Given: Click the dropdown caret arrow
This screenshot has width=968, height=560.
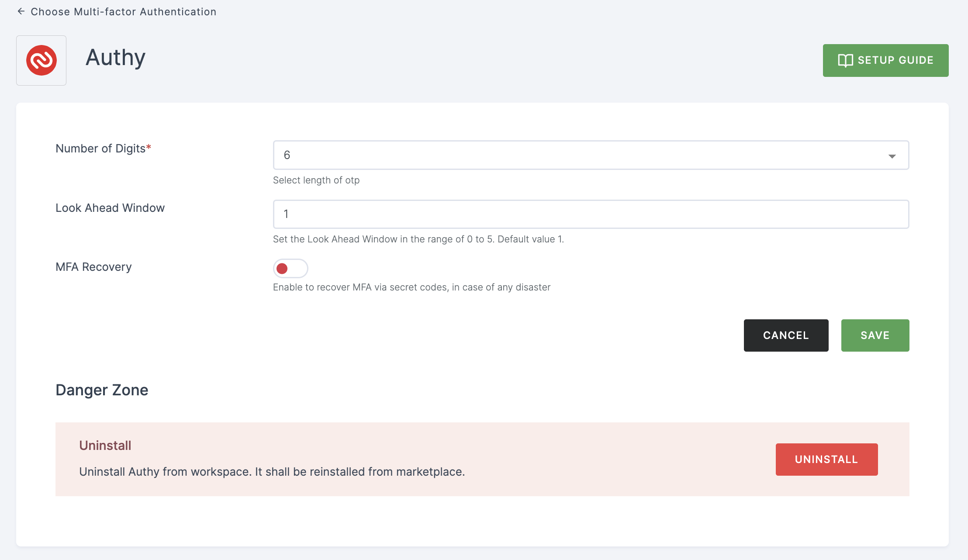Looking at the screenshot, I should click(892, 156).
